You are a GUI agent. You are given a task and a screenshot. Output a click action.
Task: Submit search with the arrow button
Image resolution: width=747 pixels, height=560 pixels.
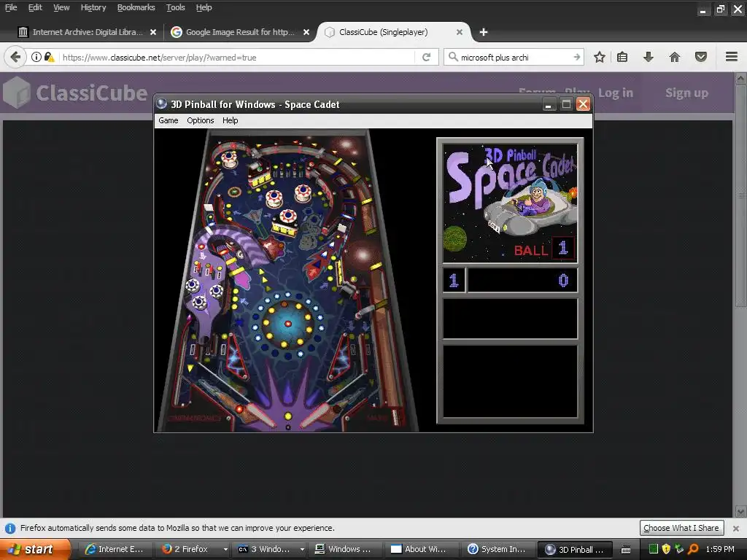click(577, 57)
